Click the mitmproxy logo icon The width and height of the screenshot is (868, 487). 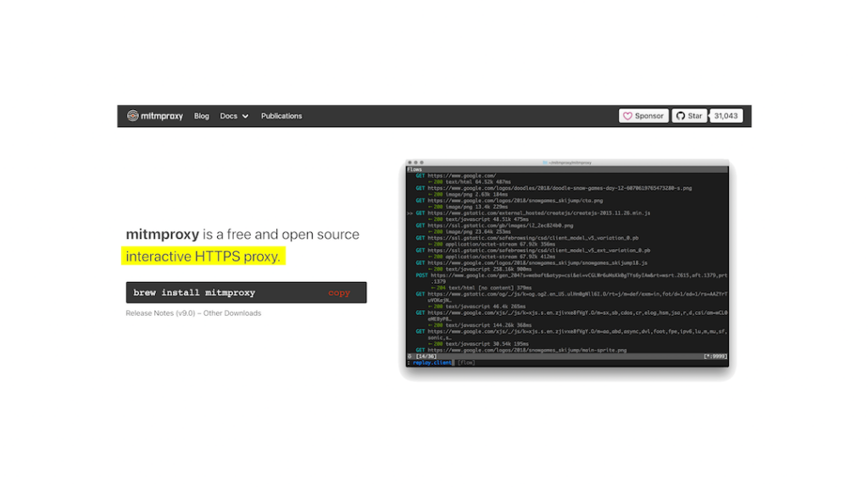click(x=133, y=116)
